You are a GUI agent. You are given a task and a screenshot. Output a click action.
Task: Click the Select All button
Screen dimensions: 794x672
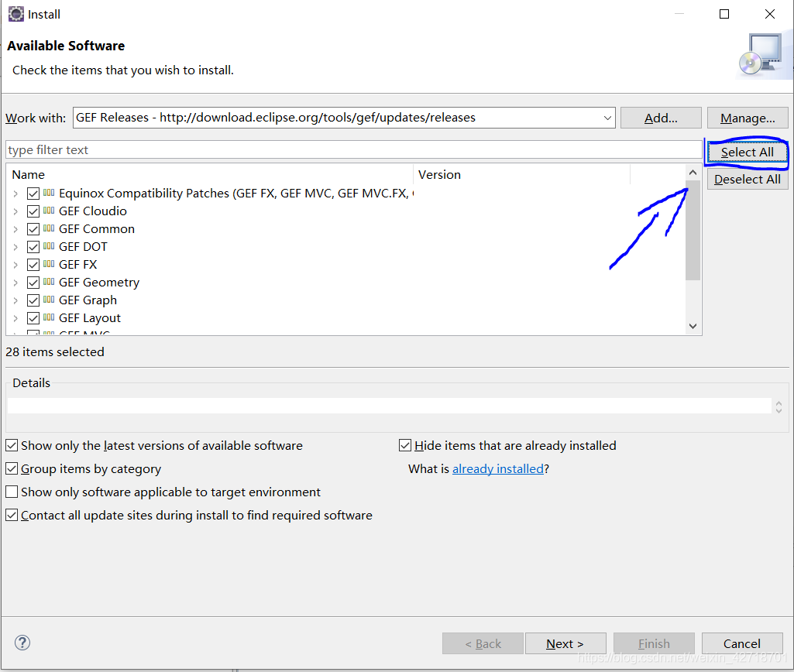pyautogui.click(x=748, y=153)
